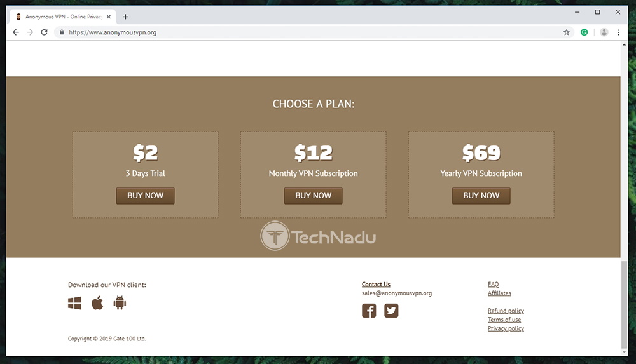Close the Anonymous VPN tab
Viewport: 636px width, 364px height.
108,17
